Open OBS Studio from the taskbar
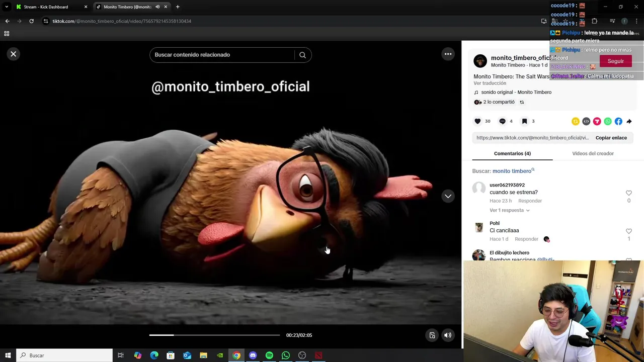The image size is (644, 362). point(302,355)
